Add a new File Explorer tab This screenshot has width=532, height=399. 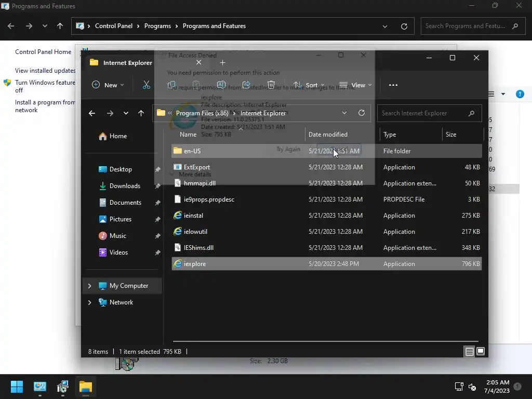coord(222,63)
